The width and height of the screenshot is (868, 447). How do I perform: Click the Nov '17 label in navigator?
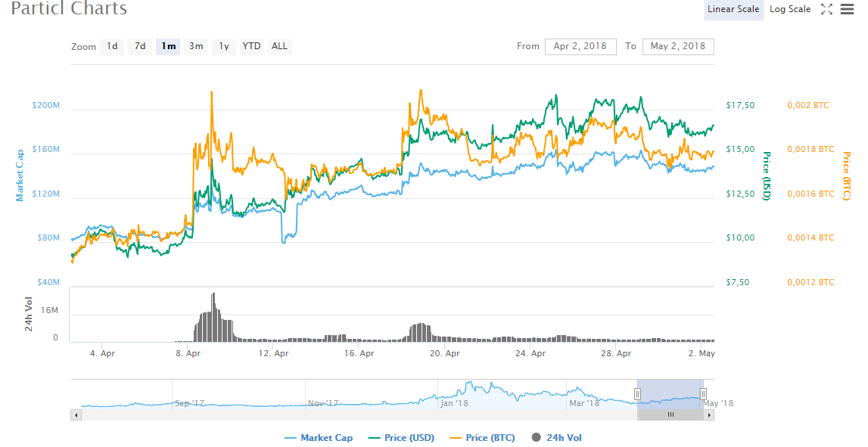click(x=322, y=403)
